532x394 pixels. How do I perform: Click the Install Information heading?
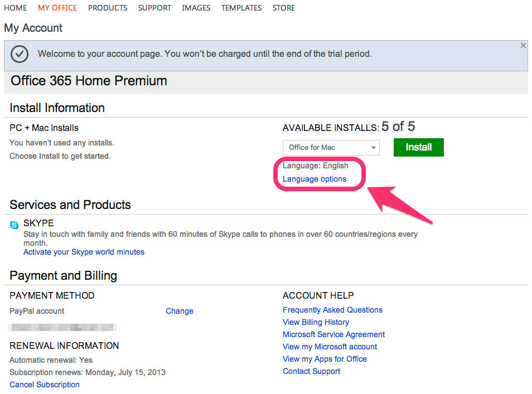tap(57, 108)
